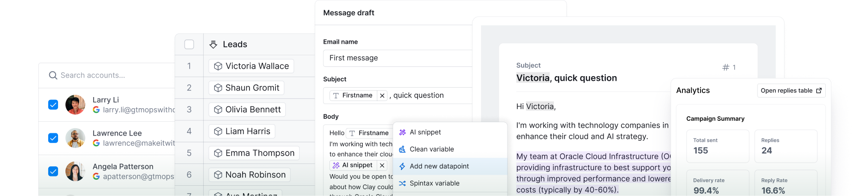
Task: Click the cube icon beside Victoria Wallace
Action: 218,66
